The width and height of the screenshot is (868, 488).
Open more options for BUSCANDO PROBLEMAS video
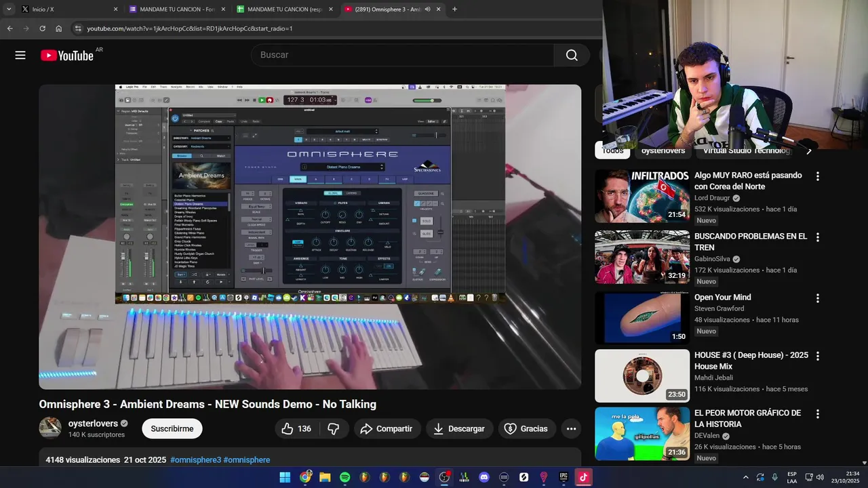817,237
